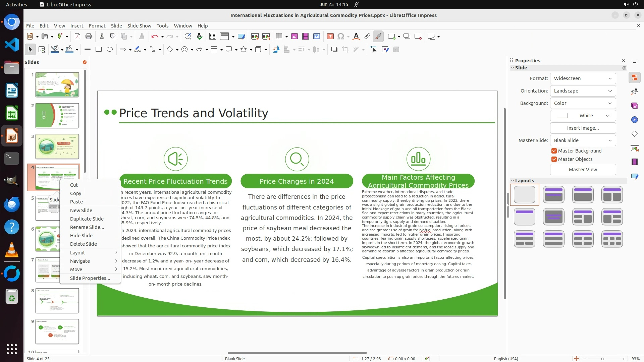Choose Duplicate Slide from context menu
The width and height of the screenshot is (644, 362).
tap(87, 219)
